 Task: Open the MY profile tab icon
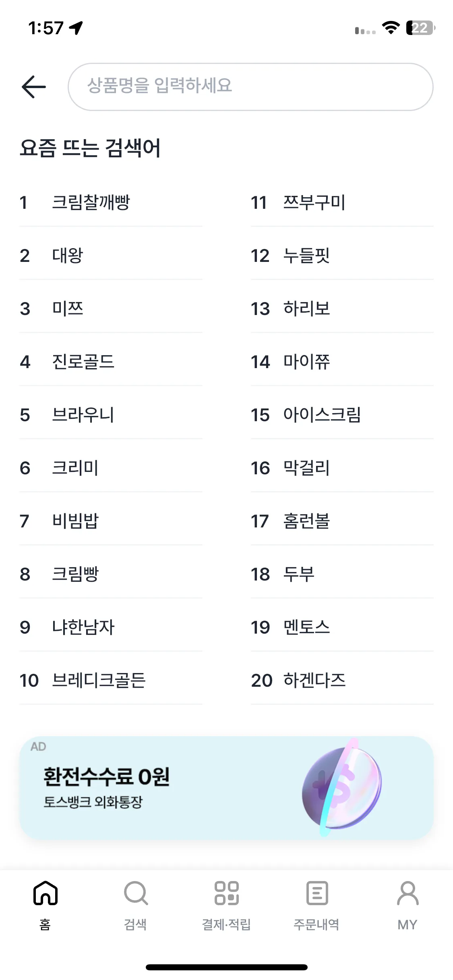407,893
